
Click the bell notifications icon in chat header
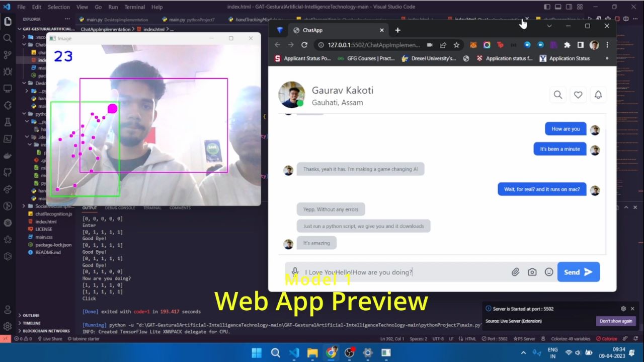598,95
